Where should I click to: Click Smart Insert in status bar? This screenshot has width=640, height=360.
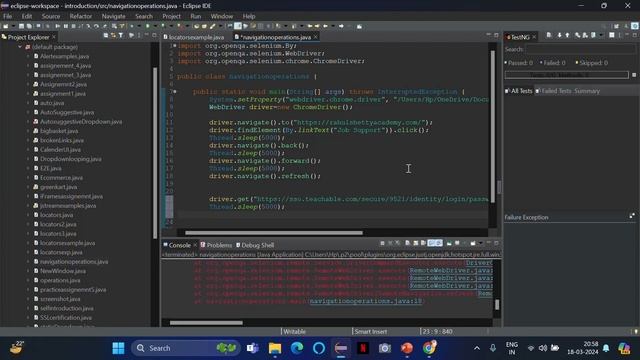pos(371,331)
